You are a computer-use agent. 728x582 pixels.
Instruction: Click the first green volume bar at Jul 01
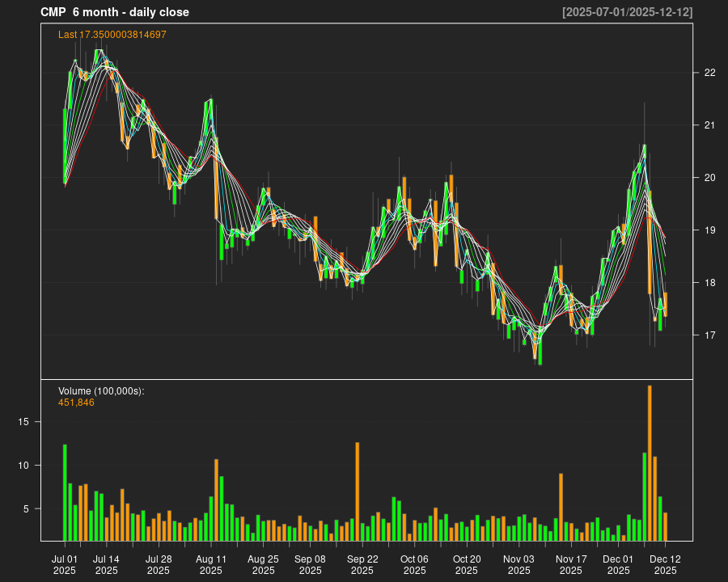(65, 491)
